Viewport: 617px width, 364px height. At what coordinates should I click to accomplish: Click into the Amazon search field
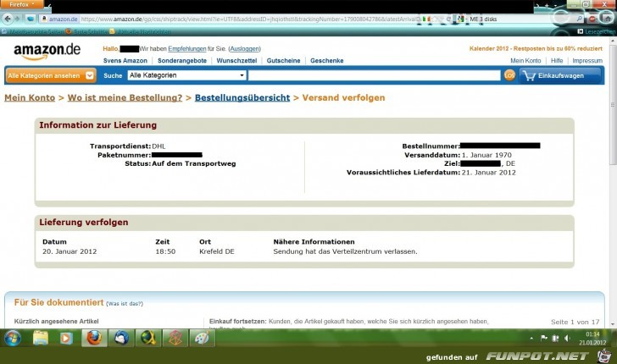click(x=375, y=75)
